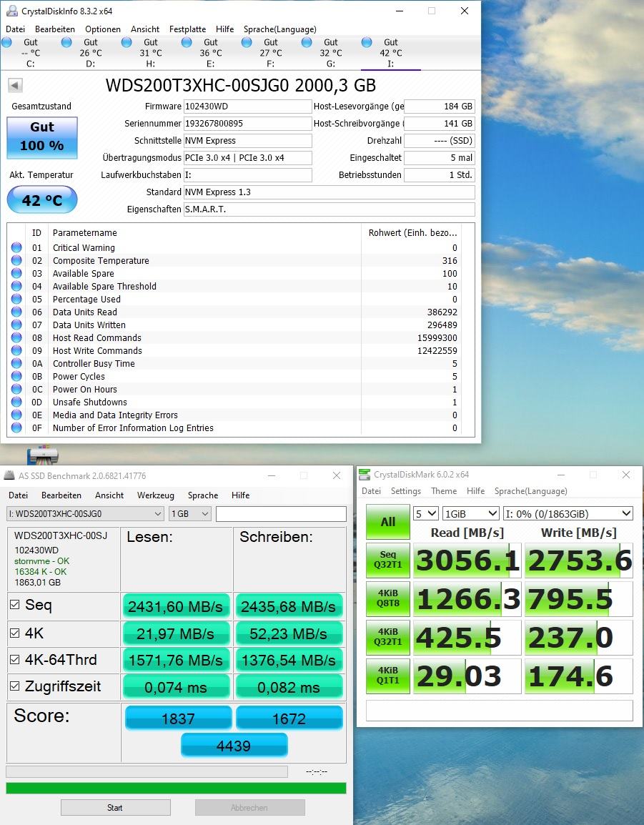Viewport: 644px width, 825px height.
Task: Click the 42 °C temperature badge
Action: coord(42,200)
